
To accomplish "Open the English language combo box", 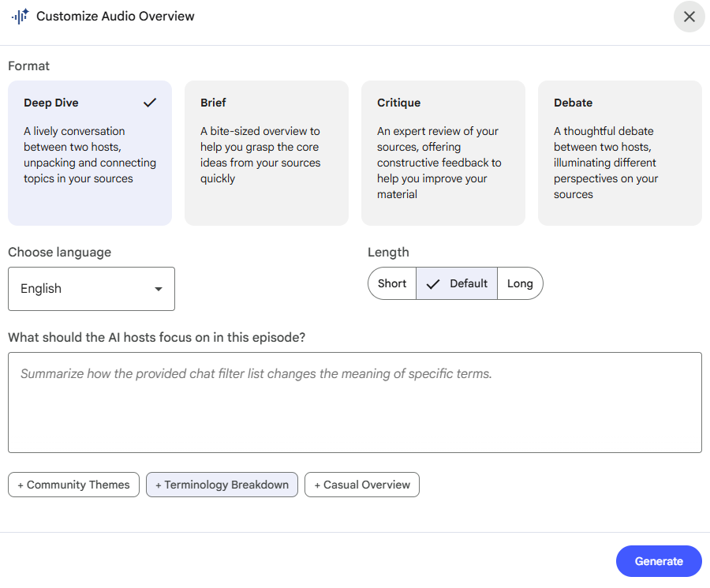I will (91, 289).
